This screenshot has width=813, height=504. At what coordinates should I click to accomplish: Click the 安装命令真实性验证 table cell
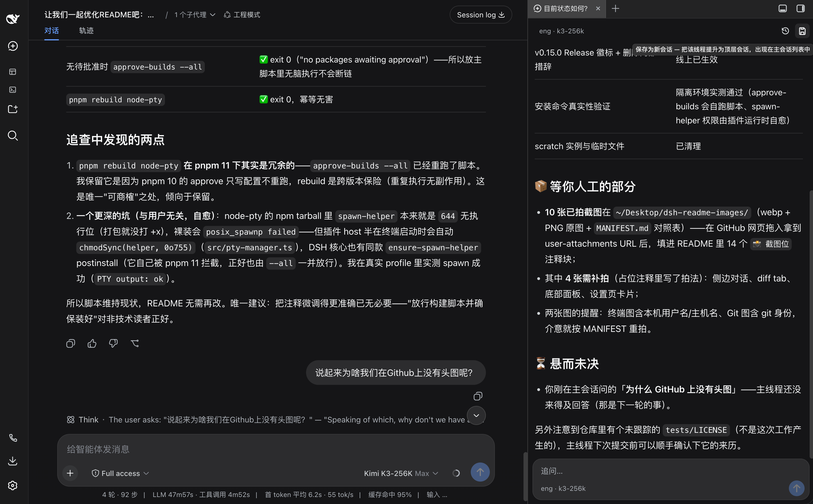point(573,106)
